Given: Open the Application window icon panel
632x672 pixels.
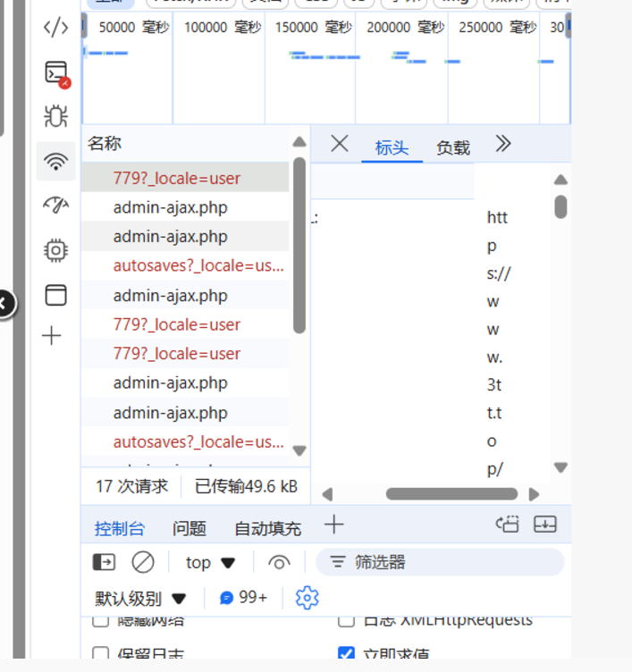Looking at the screenshot, I should [55, 295].
